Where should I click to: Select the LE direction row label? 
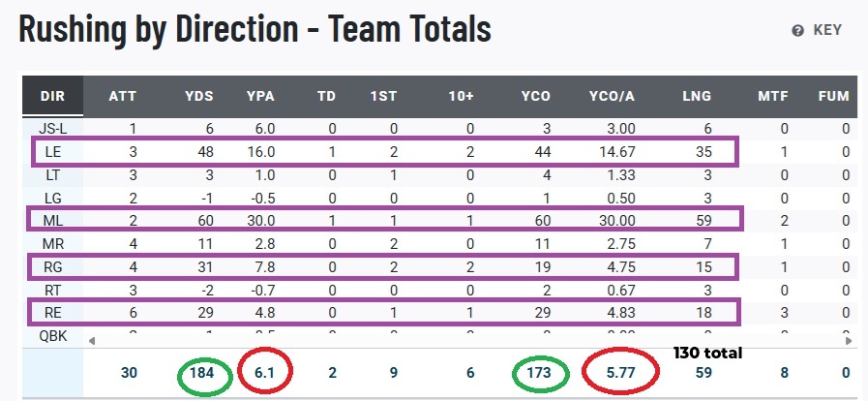point(52,151)
